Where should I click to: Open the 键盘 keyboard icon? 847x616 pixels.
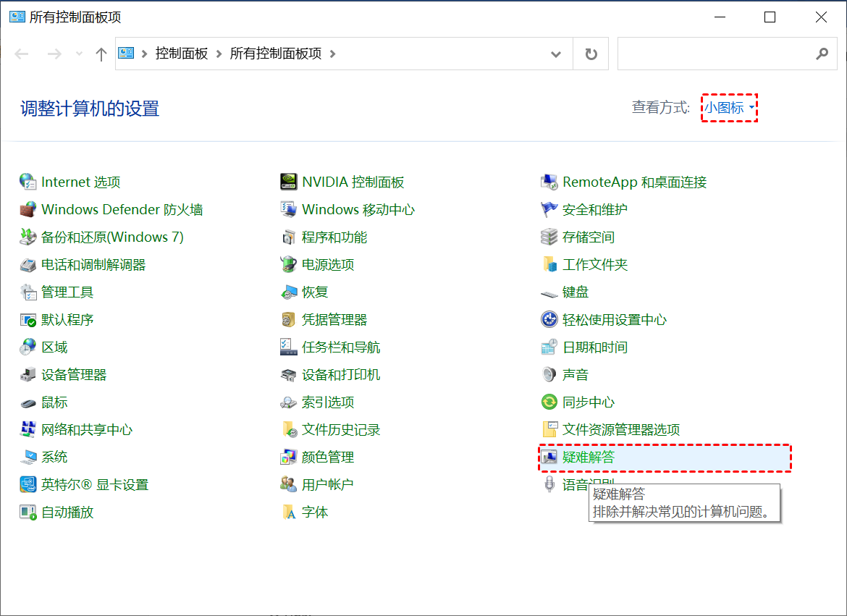pyautogui.click(x=549, y=293)
